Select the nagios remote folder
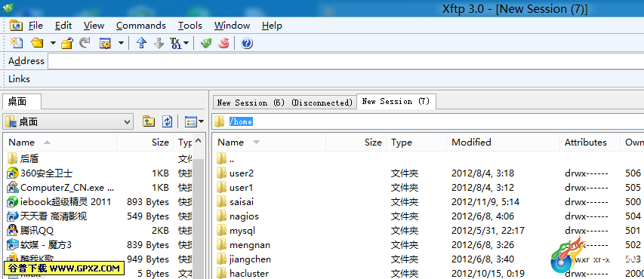The width and height of the screenshot is (644, 279). click(x=244, y=216)
